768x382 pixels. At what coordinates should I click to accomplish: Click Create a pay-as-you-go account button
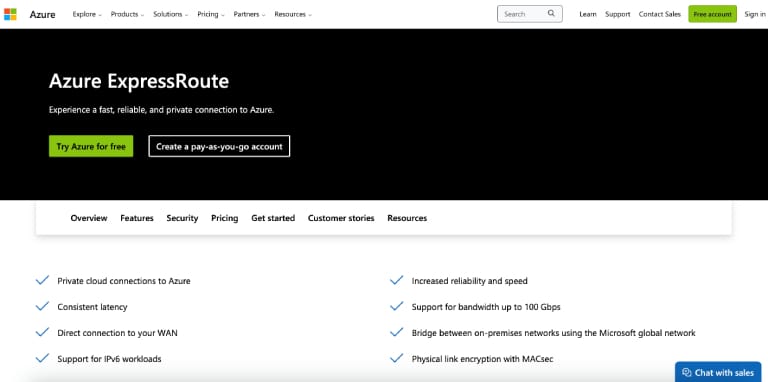point(219,146)
